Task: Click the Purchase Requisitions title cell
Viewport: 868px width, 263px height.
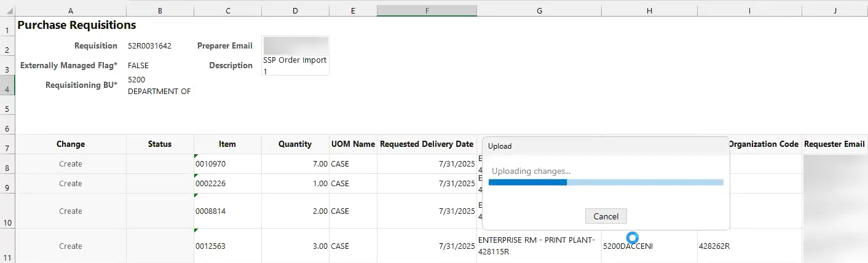Action: click(77, 25)
